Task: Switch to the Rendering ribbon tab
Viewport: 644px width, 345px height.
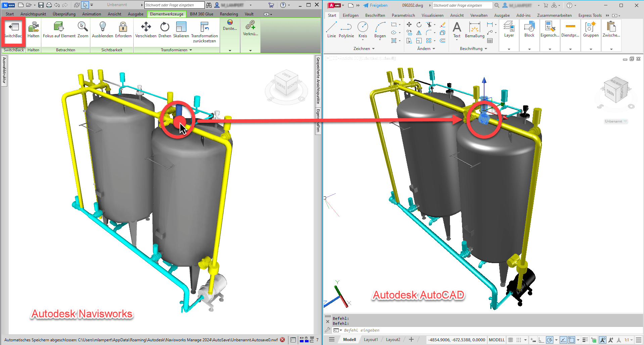Action: point(229,14)
